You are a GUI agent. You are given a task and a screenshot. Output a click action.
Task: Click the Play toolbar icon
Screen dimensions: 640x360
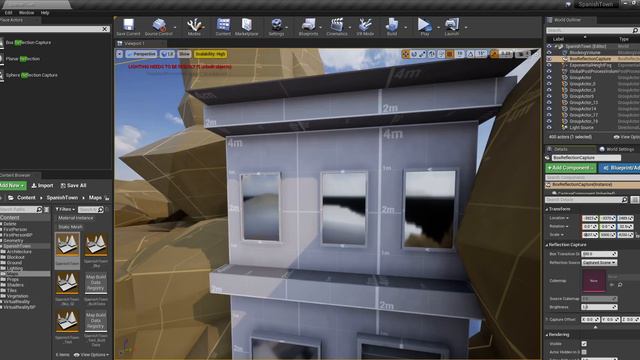[x=424, y=25]
